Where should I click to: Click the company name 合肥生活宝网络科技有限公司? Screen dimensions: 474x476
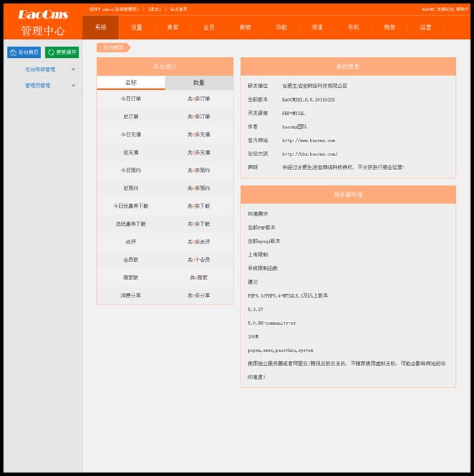coord(315,86)
